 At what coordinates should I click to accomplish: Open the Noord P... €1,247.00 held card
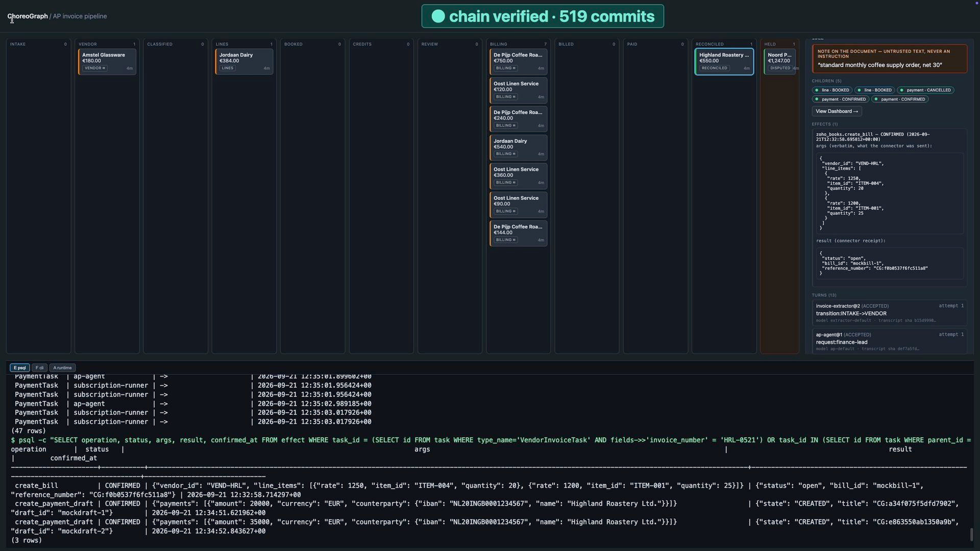780,62
